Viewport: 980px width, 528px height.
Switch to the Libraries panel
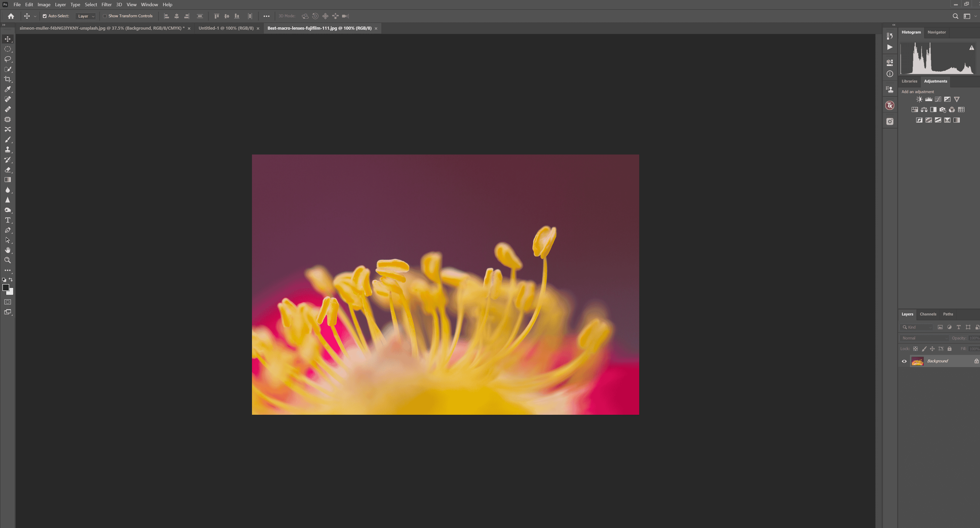[910, 81]
